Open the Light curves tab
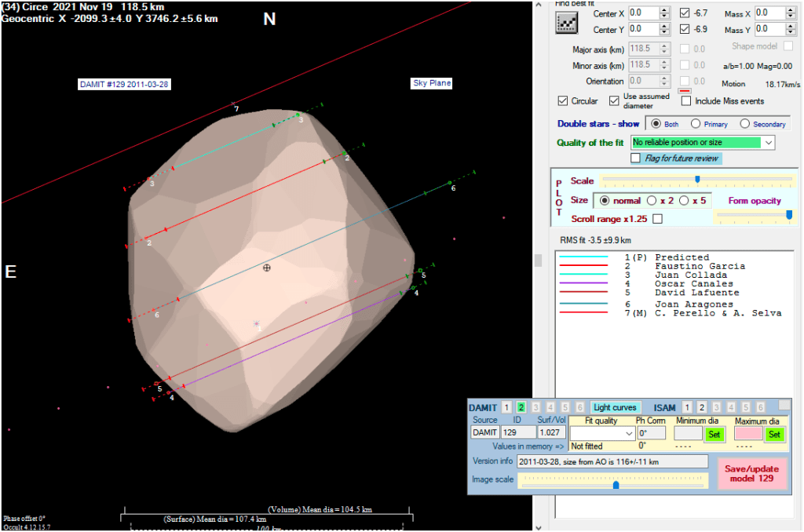Image resolution: width=804 pixels, height=532 pixels. (x=616, y=407)
